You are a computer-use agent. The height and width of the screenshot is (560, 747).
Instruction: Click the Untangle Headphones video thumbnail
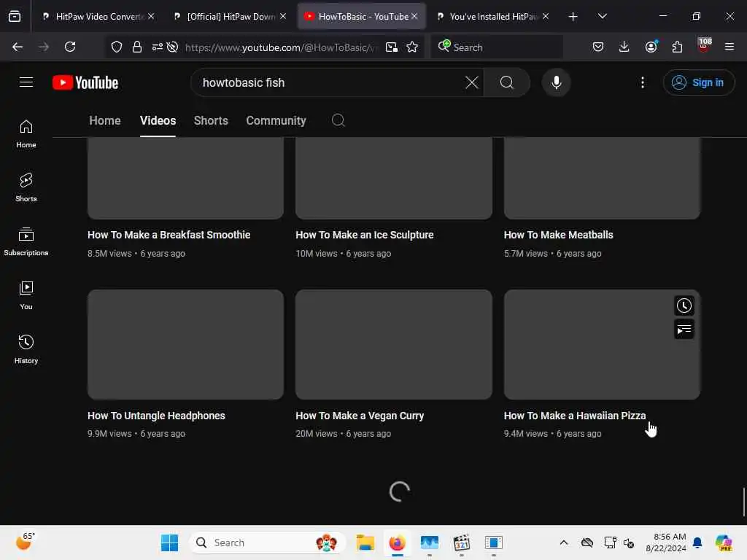click(185, 345)
